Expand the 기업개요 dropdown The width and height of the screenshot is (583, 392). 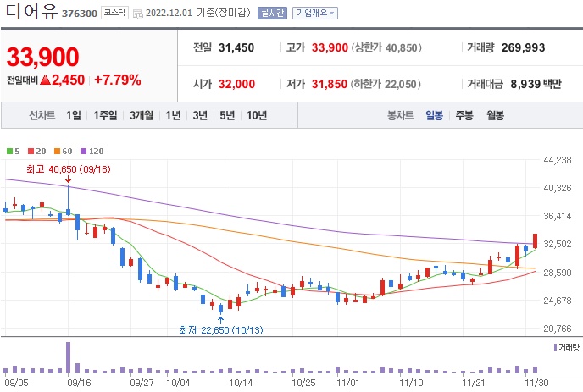click(x=314, y=14)
